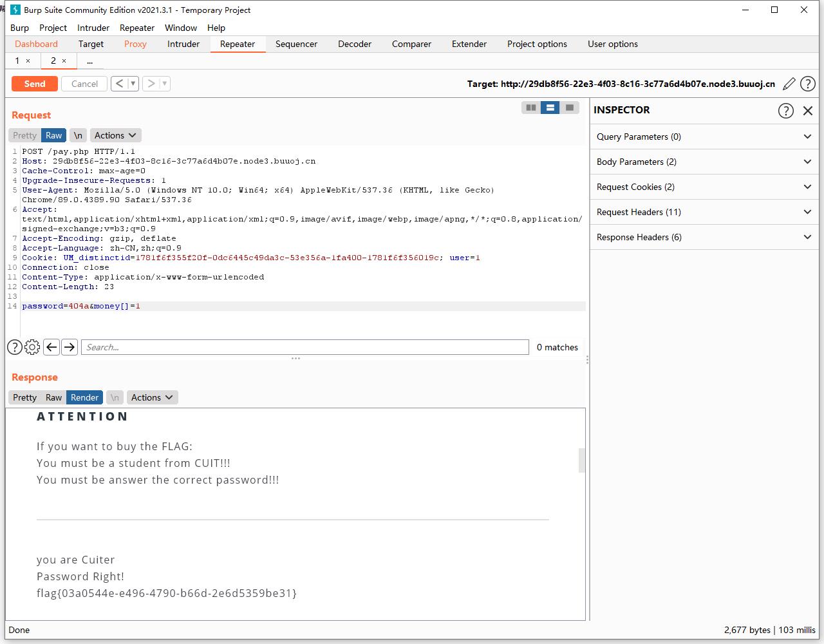Click the flag text in response

[x=167, y=593]
